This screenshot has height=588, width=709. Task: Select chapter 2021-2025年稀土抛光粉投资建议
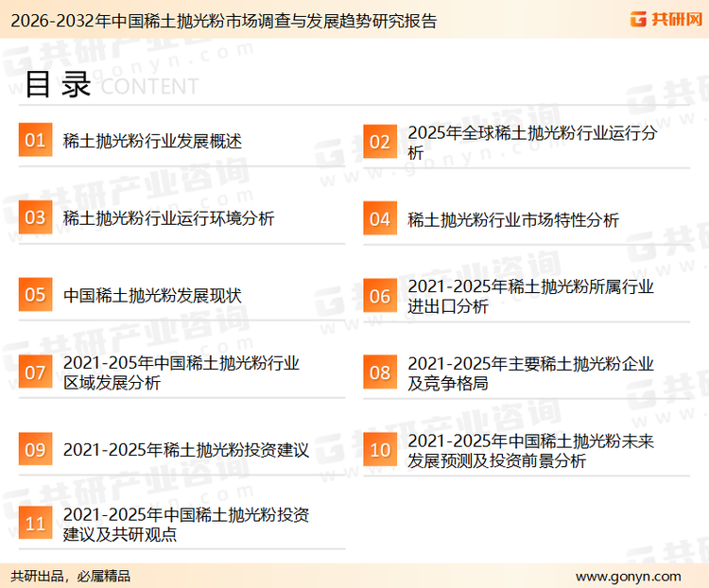pos(186,450)
